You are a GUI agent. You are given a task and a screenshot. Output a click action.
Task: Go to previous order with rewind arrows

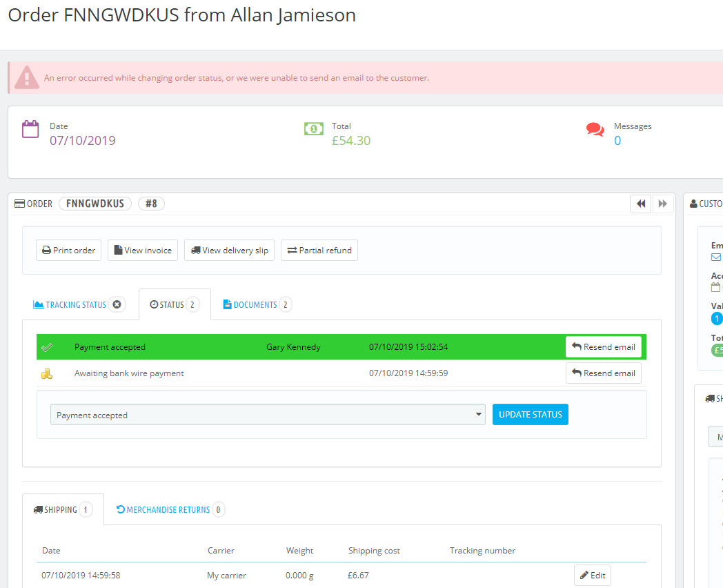point(641,204)
